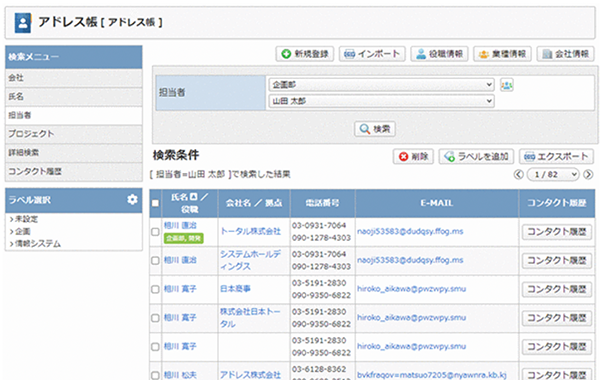Open the システムホールディングス company link
Viewport: 600px width, 380px height.
click(x=251, y=260)
